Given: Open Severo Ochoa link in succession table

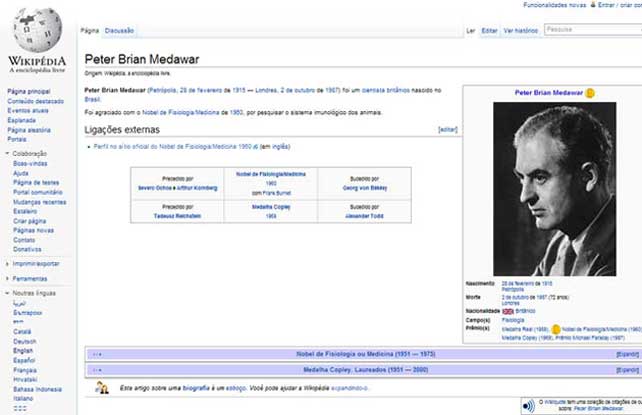Looking at the screenshot, I should pos(155,188).
